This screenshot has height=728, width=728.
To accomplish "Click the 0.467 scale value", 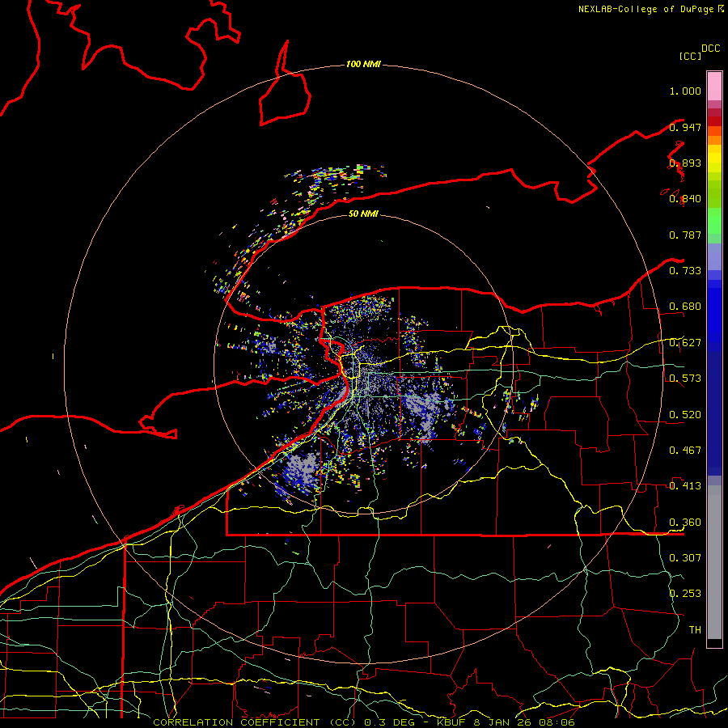I will point(685,451).
